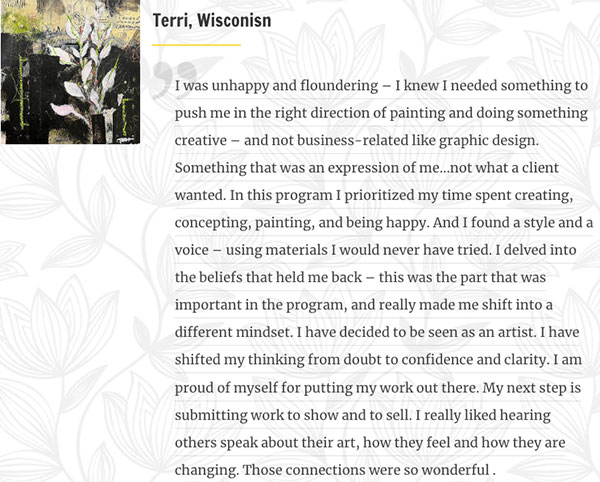Click the line starting "concepting, painting, and being"

(384, 223)
